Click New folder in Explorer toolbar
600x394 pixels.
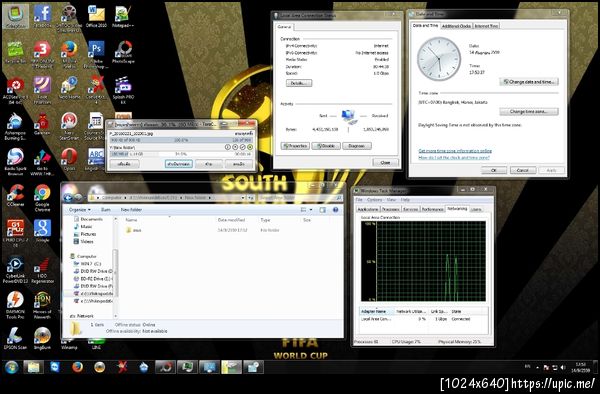point(131,210)
